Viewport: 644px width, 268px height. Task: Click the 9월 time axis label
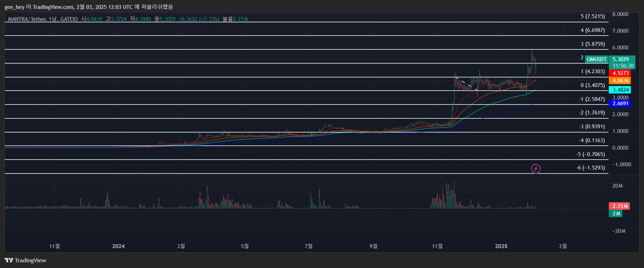[373, 246]
